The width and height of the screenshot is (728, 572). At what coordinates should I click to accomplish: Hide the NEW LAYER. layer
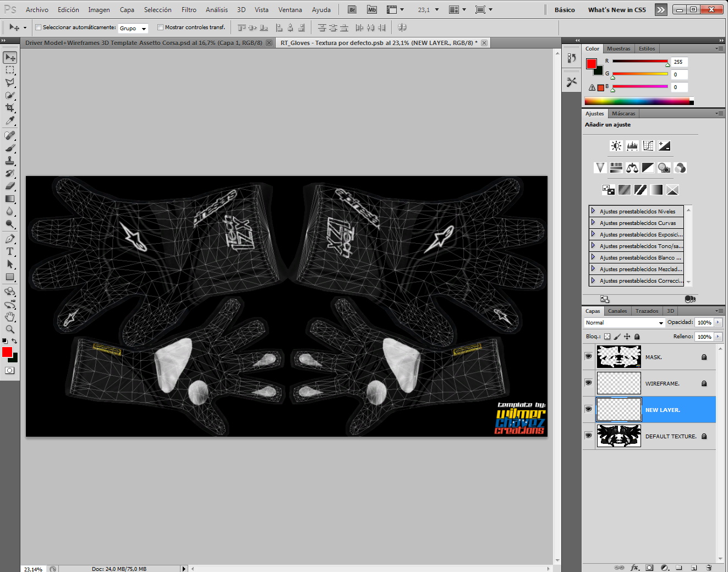(588, 409)
